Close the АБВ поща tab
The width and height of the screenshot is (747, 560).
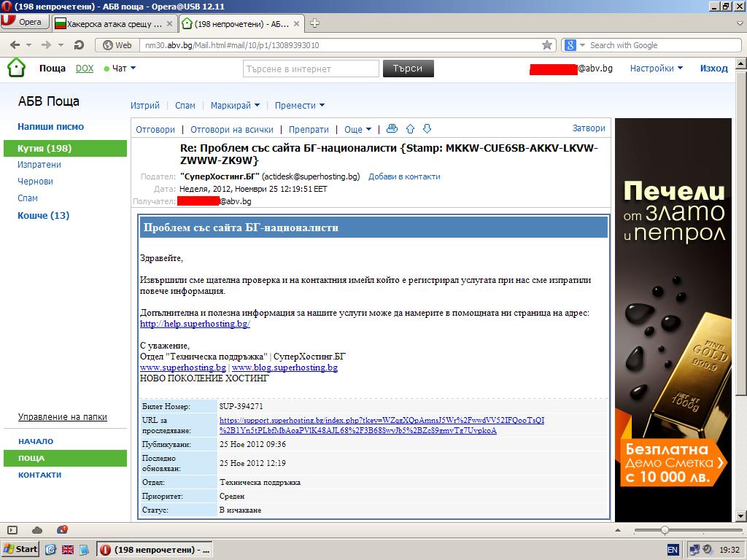click(296, 23)
